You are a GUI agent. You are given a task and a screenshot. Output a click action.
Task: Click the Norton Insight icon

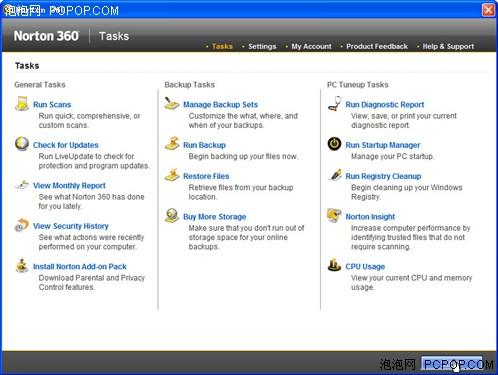pyautogui.click(x=334, y=216)
